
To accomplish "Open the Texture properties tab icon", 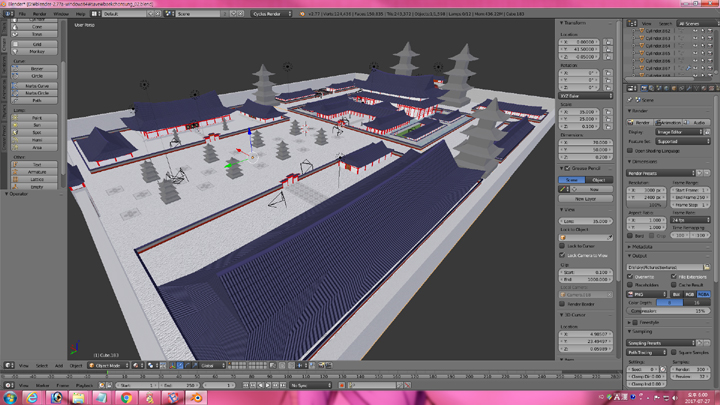I will [711, 88].
